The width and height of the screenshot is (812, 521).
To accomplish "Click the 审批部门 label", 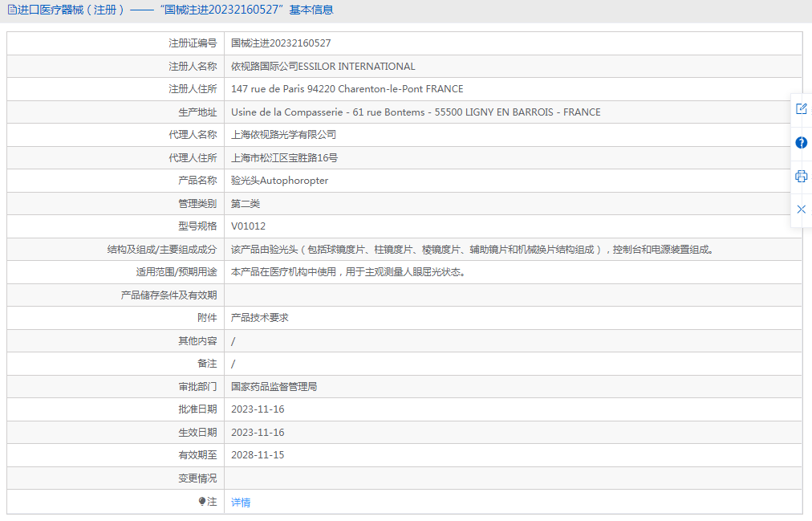I will (197, 386).
